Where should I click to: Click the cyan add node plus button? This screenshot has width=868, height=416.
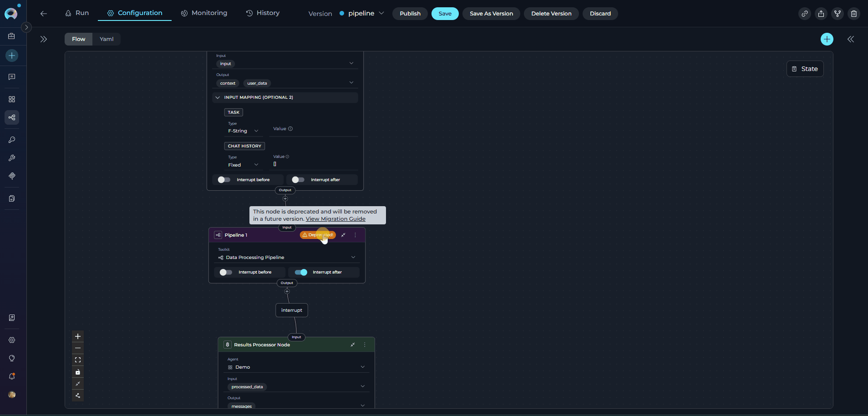(x=827, y=39)
